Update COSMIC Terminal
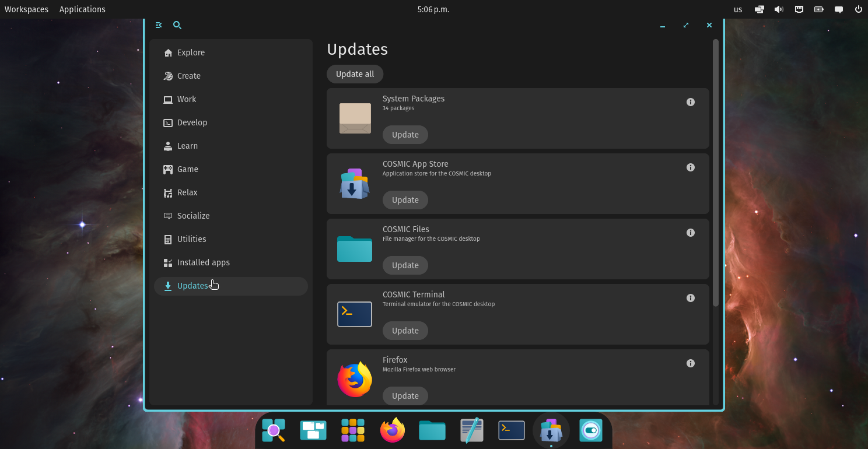 pos(405,331)
